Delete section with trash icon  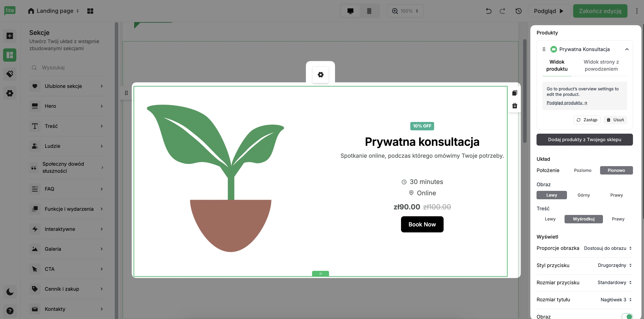coord(514,106)
